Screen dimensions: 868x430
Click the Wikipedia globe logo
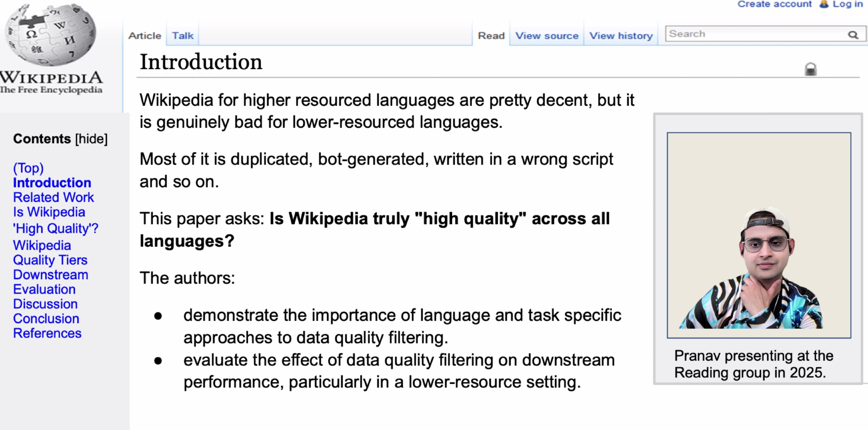point(50,35)
